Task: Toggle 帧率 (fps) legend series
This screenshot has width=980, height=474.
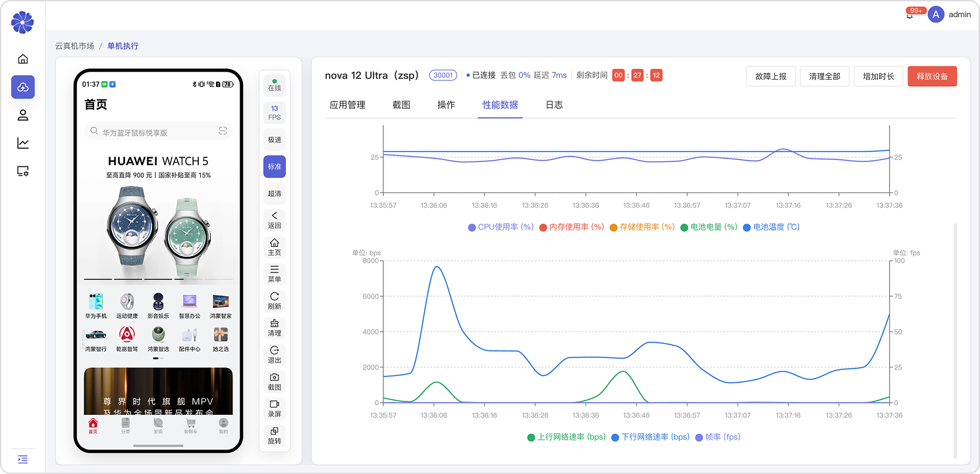Action: click(718, 437)
